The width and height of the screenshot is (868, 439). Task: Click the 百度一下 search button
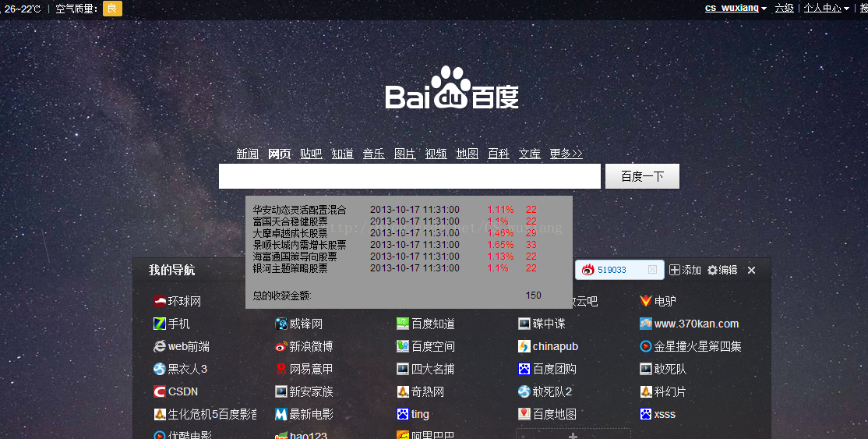pos(642,176)
